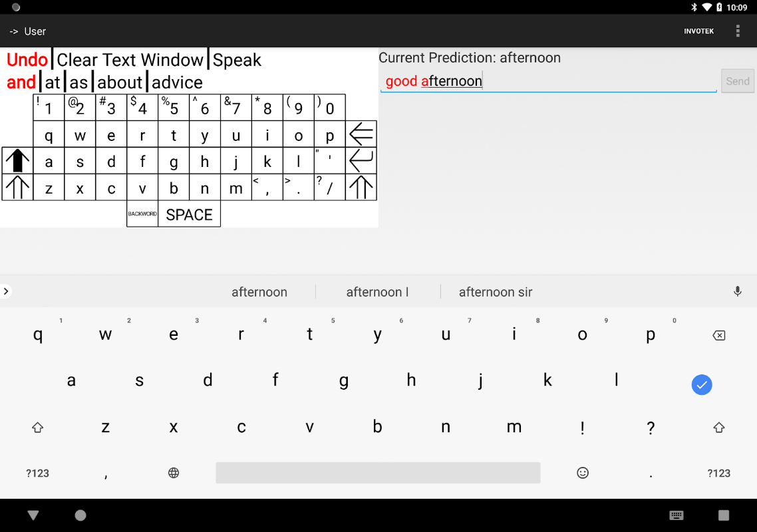Open the three-dot overflow menu
757x532 pixels.
pos(738,31)
